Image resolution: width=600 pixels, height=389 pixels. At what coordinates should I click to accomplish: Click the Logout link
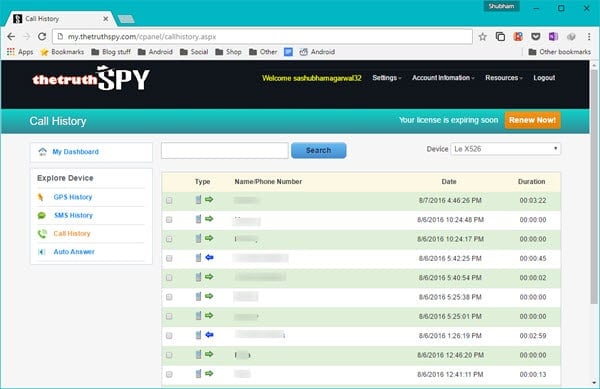coord(544,78)
